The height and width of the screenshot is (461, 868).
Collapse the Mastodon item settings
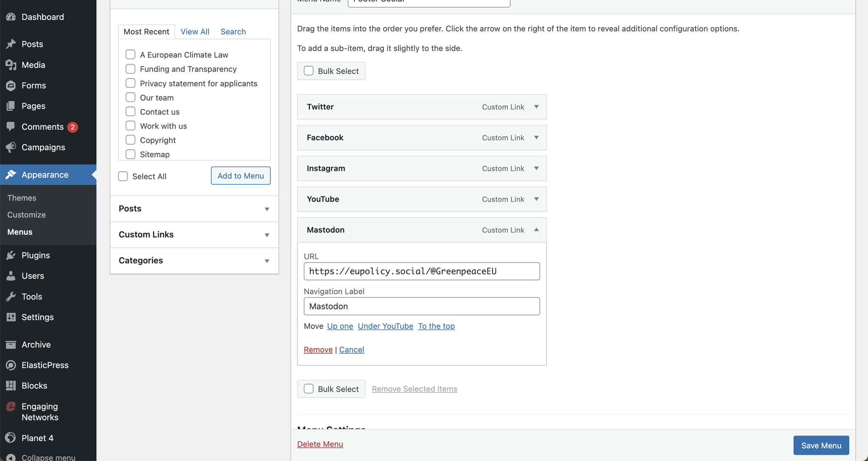point(536,230)
